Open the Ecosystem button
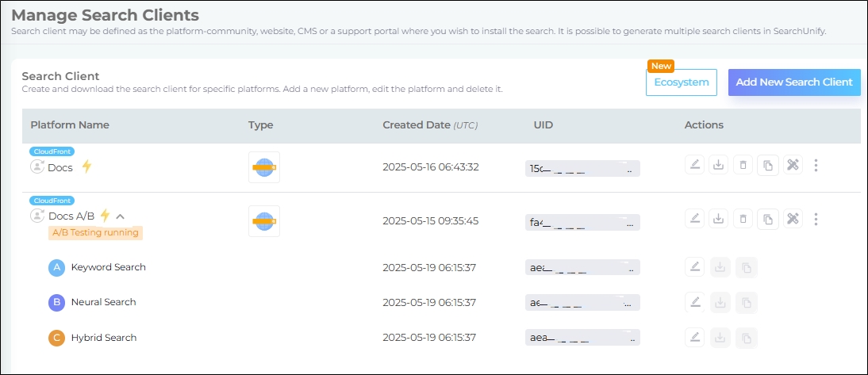Viewport: 868px width, 375px height. pyautogui.click(x=681, y=82)
